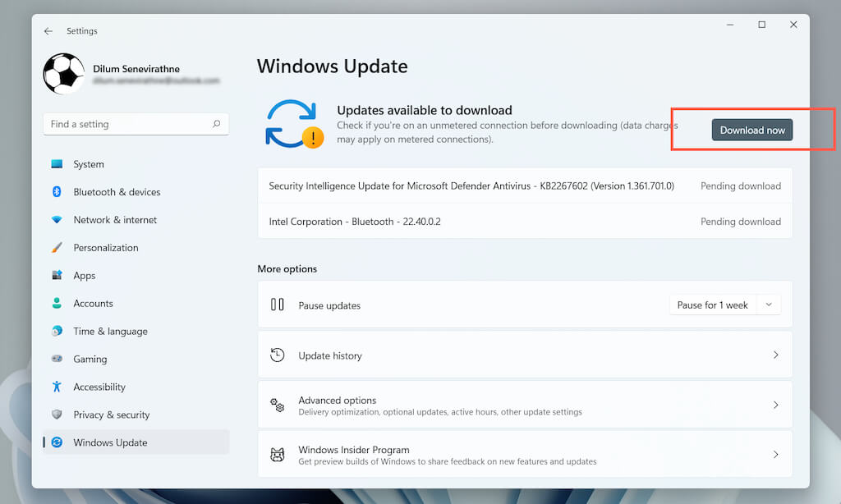
Task: Click the Windows Insider Program cat icon
Action: tap(278, 455)
